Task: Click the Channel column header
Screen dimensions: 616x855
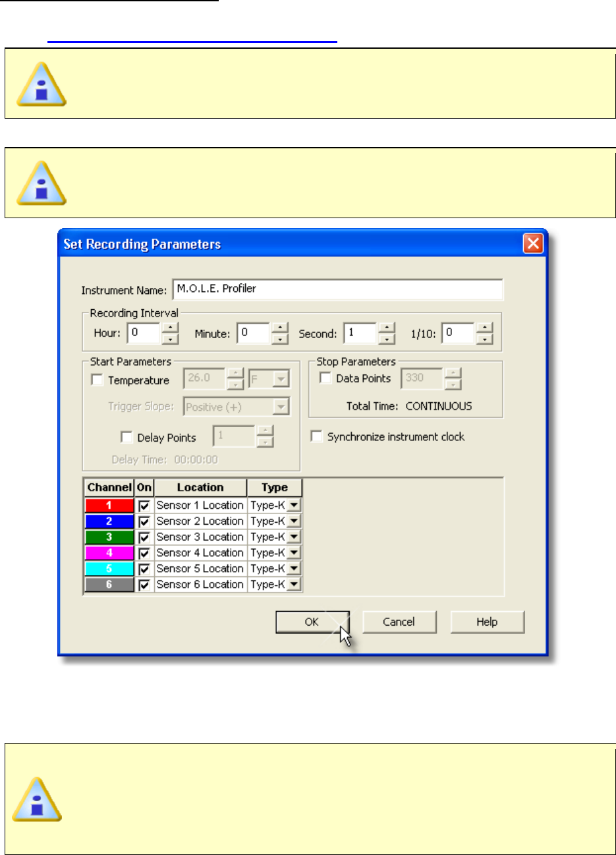Action: 109,488
